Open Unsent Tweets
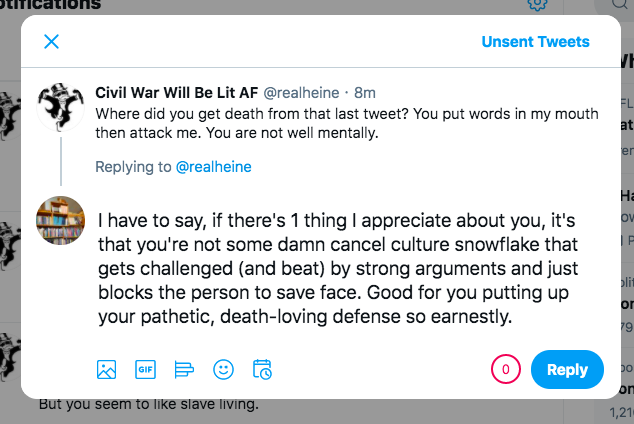 pos(535,42)
